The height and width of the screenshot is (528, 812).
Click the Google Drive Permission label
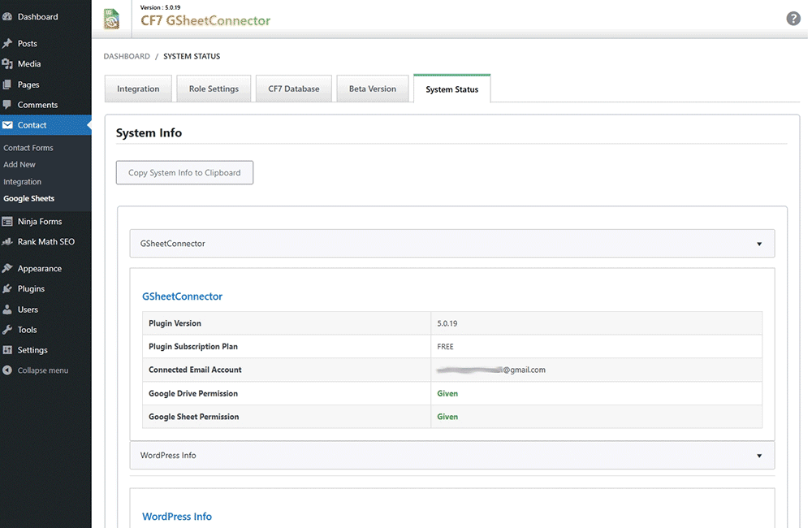click(x=193, y=393)
